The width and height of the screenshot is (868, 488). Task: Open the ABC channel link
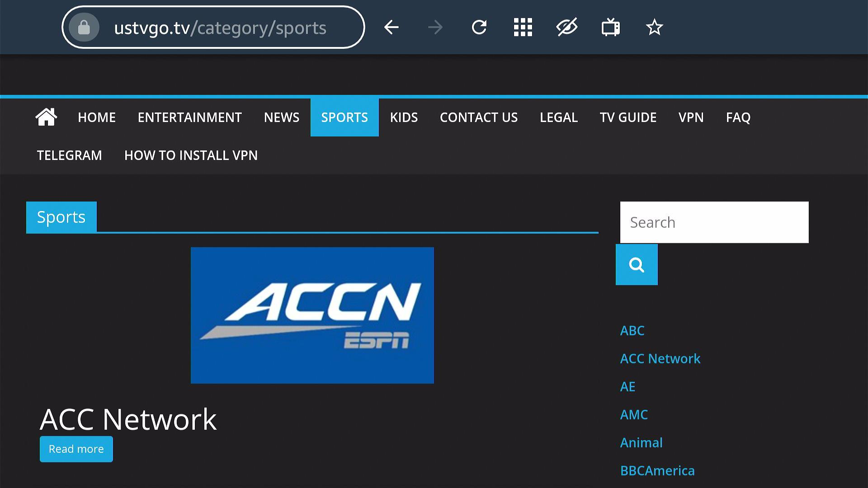(x=632, y=331)
